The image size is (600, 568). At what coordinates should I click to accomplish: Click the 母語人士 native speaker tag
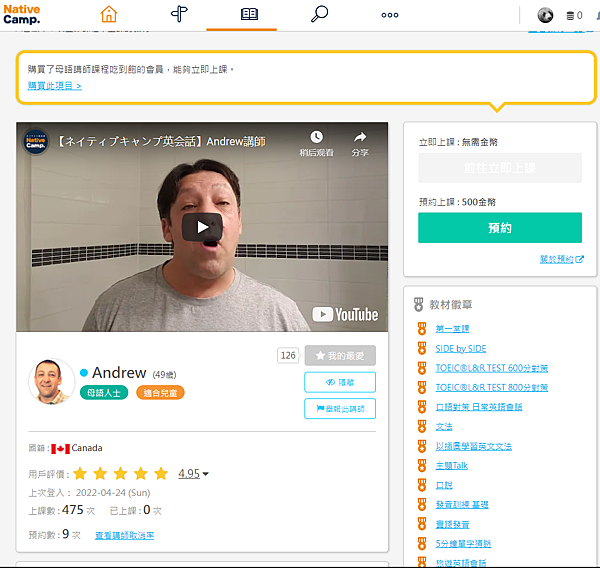104,393
